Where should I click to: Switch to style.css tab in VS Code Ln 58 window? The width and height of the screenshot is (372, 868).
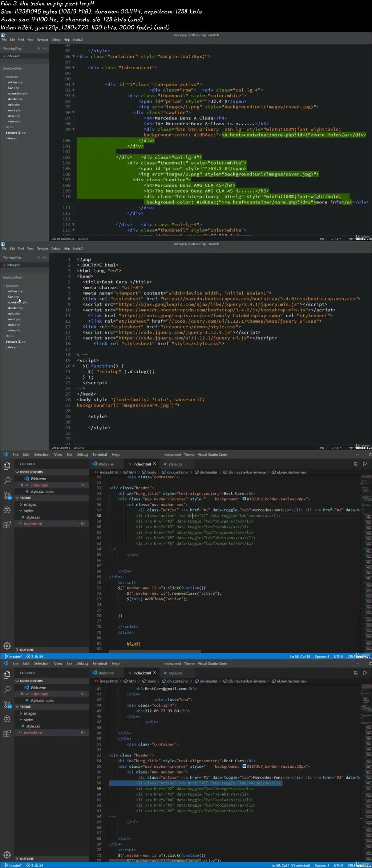click(173, 464)
